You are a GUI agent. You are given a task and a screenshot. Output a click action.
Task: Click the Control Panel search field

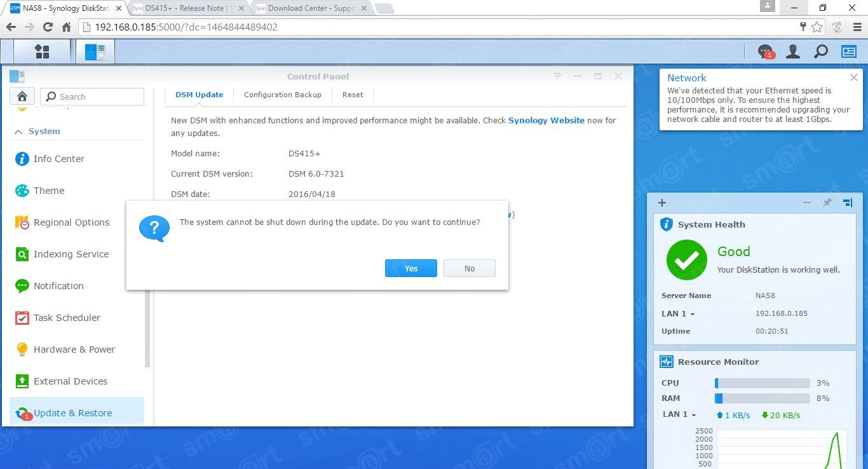(92, 97)
